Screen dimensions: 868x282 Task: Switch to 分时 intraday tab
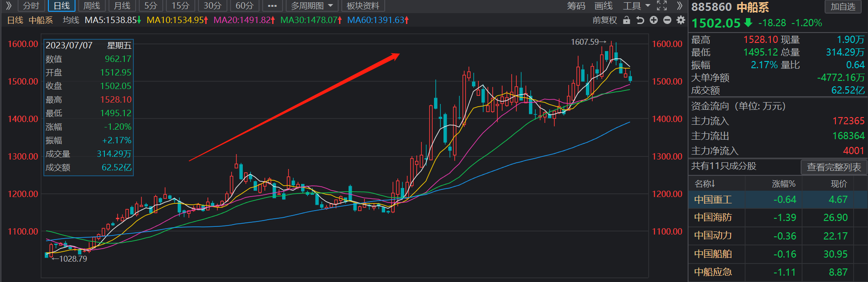pos(31,6)
